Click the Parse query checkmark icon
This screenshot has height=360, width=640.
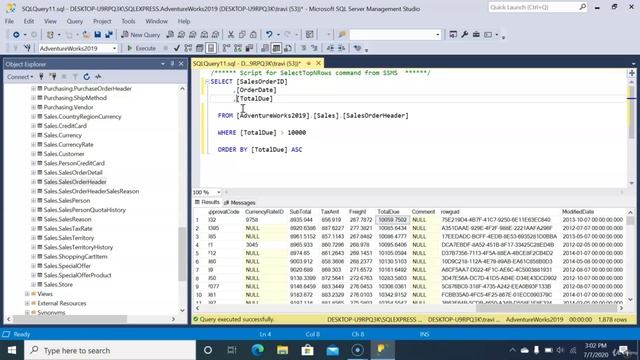click(x=177, y=48)
